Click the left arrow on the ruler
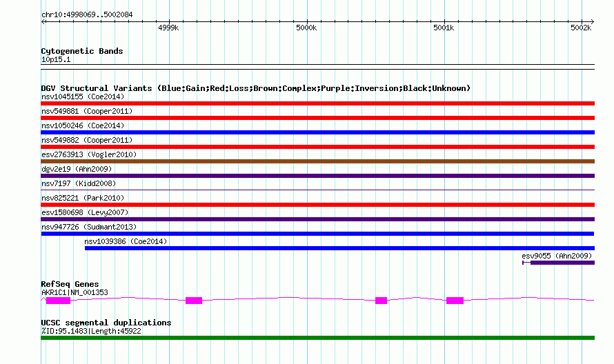The height and width of the screenshot is (364, 614). 43,22
